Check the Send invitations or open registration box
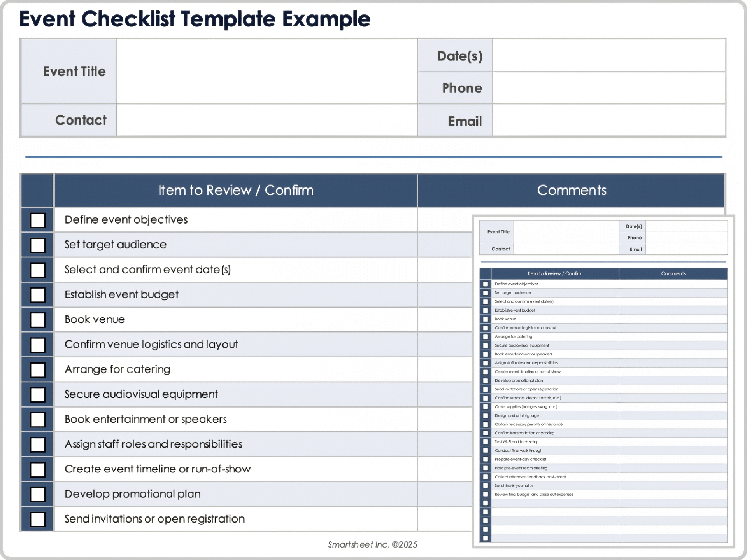Screen dimensions: 747x560 point(37,519)
